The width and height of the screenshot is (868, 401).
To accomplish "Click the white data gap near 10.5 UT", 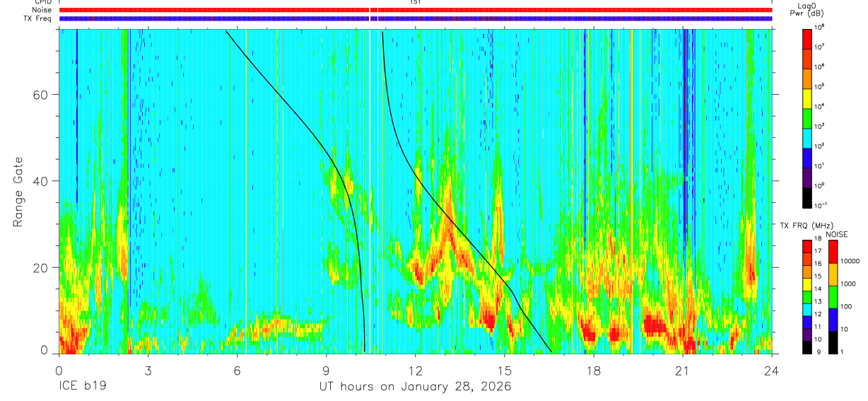I will click(x=370, y=191).
